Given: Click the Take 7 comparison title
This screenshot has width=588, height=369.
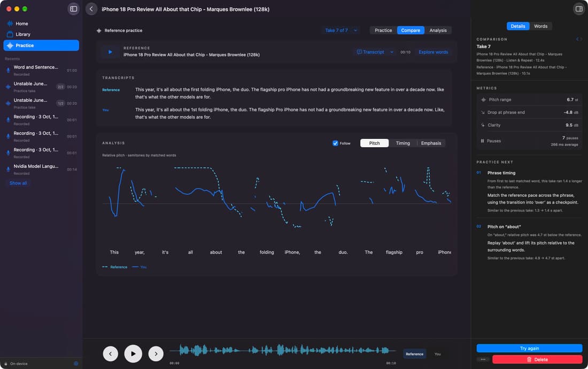Looking at the screenshot, I should [483, 47].
